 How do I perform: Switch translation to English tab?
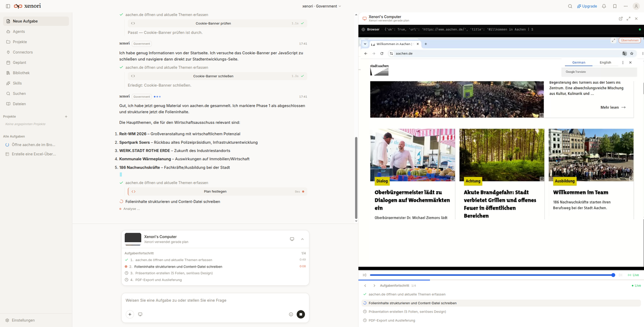605,63
